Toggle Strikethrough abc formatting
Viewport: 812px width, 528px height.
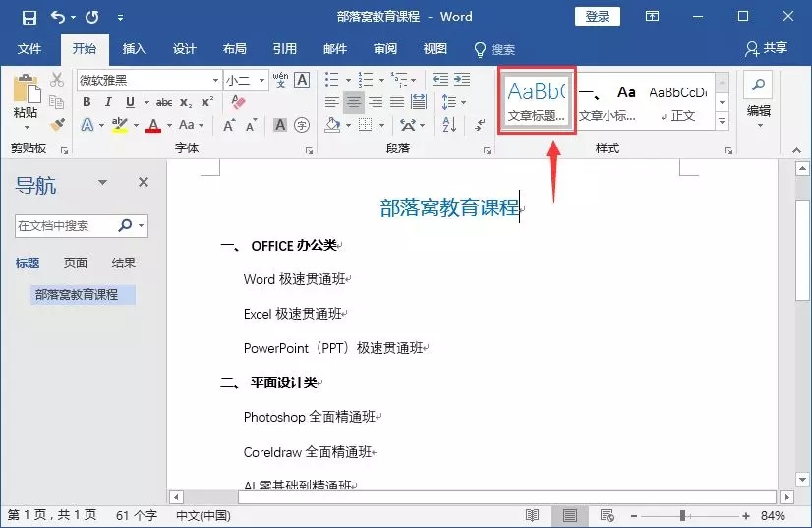(x=164, y=102)
